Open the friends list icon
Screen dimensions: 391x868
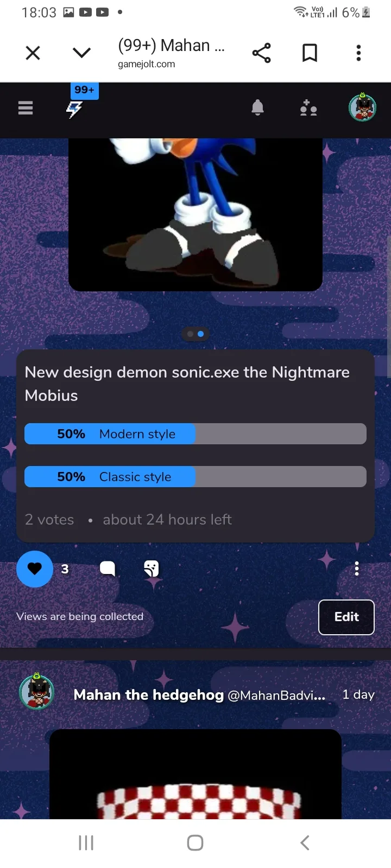point(308,108)
